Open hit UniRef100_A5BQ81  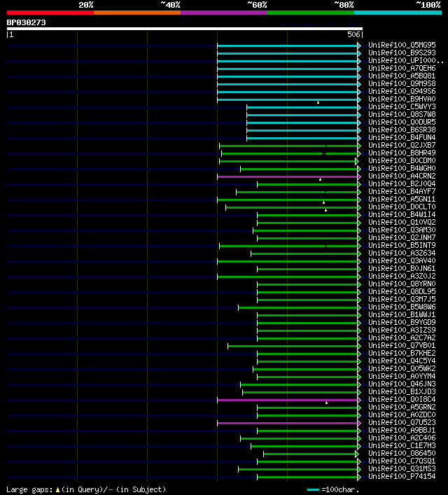pyautogui.click(x=402, y=76)
